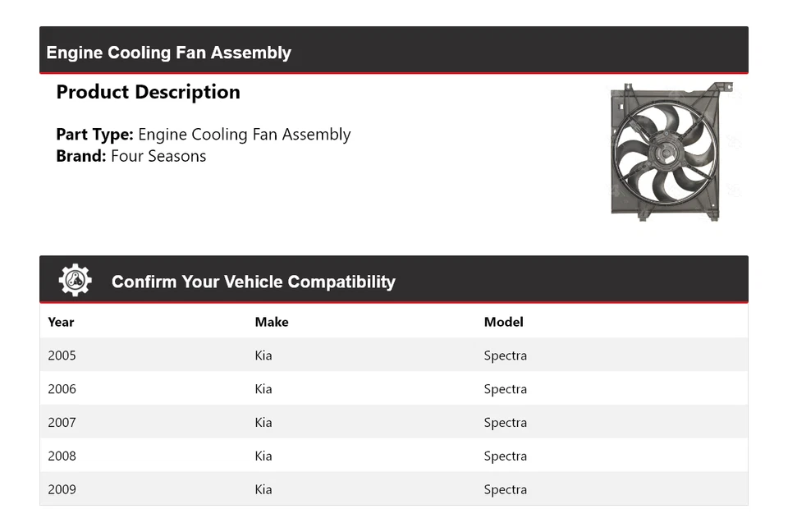Click the 2009 year cell

[x=62, y=490]
